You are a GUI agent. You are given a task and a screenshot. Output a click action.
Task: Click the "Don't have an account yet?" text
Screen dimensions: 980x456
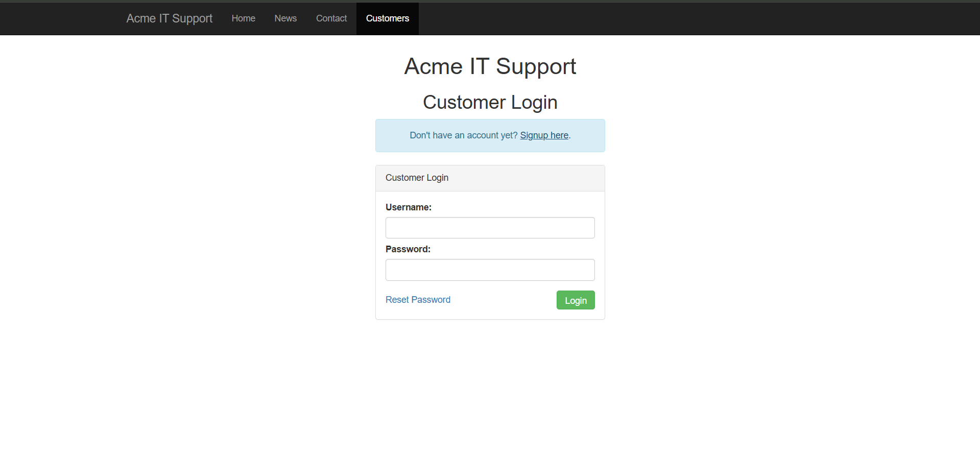(463, 135)
